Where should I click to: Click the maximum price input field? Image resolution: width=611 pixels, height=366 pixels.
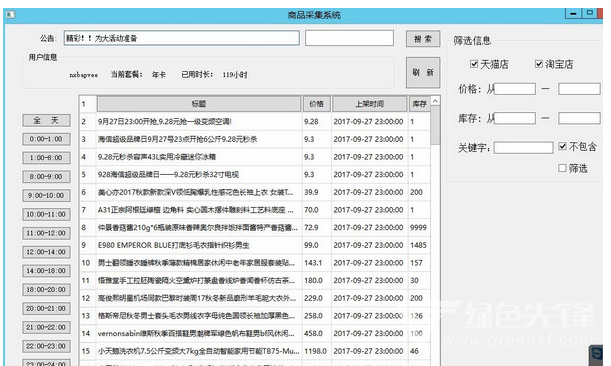coord(579,89)
